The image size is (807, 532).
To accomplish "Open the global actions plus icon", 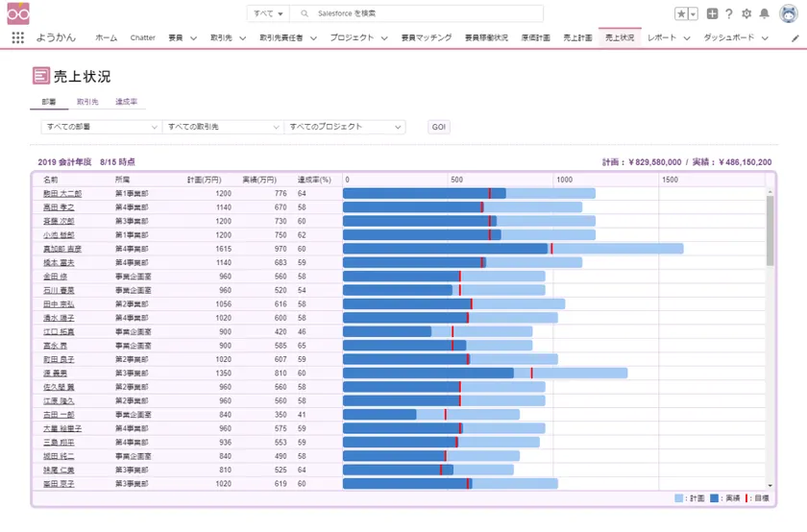I will coord(712,13).
